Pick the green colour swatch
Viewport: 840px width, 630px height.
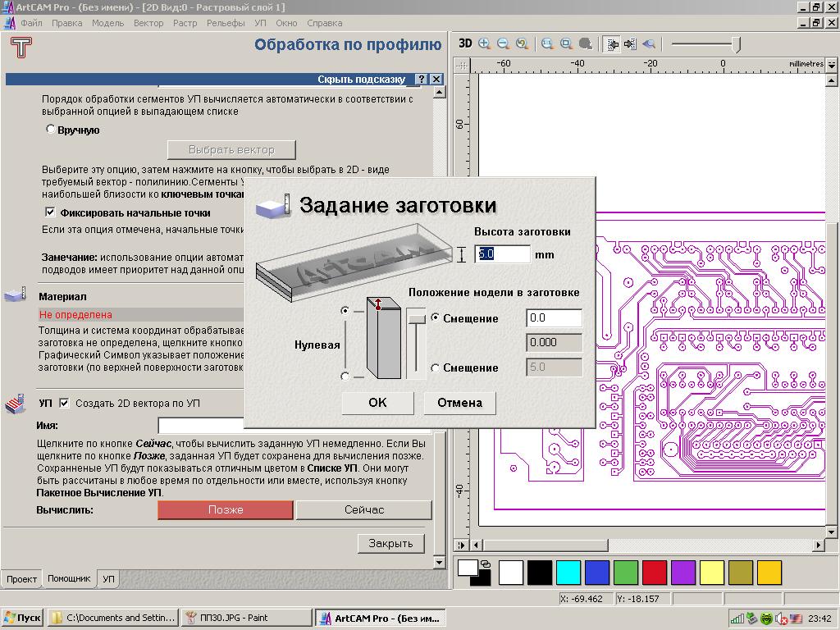tap(626, 573)
